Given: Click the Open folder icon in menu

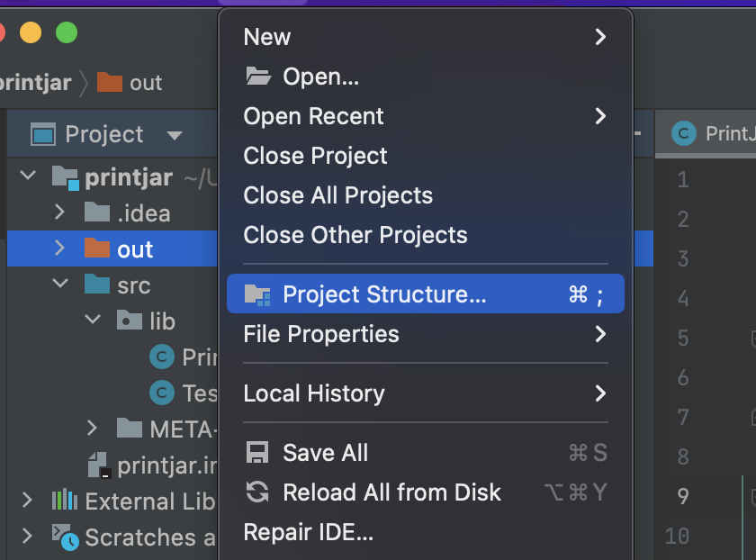Looking at the screenshot, I should tap(258, 77).
